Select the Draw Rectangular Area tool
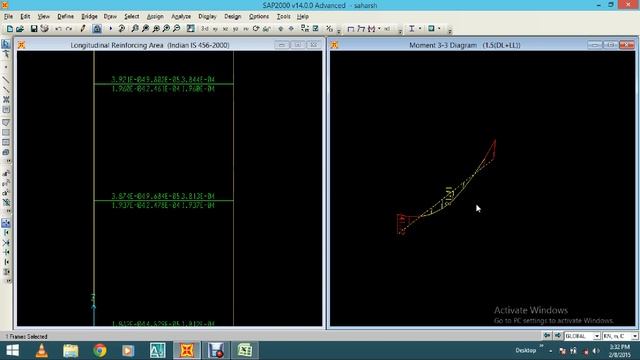640x360 pixels. [6, 132]
